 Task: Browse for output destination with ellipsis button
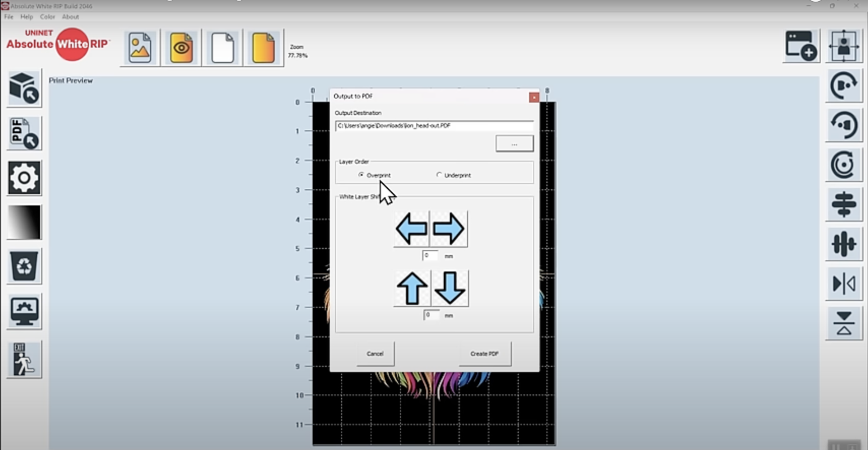click(514, 144)
